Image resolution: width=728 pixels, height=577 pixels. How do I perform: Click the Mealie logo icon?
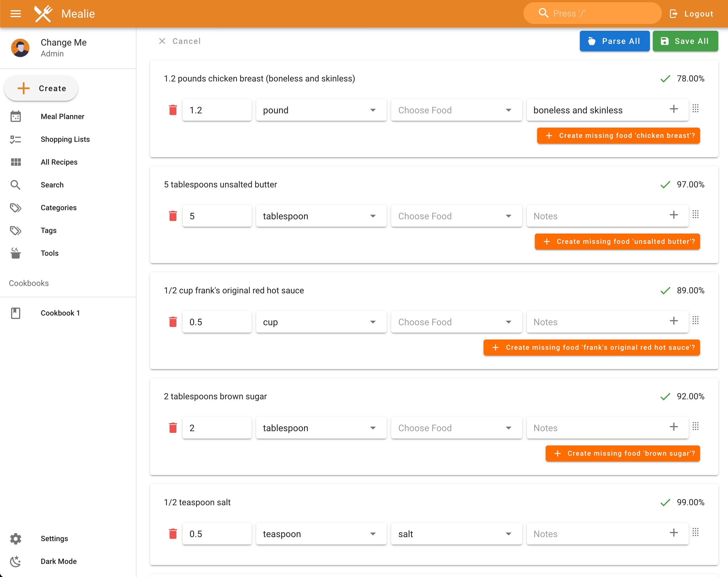pos(43,13)
